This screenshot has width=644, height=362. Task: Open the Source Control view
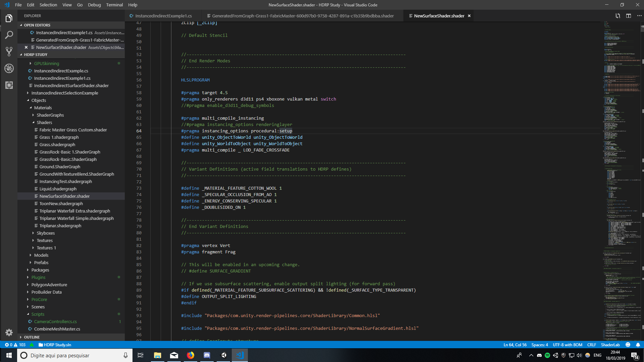(x=9, y=51)
